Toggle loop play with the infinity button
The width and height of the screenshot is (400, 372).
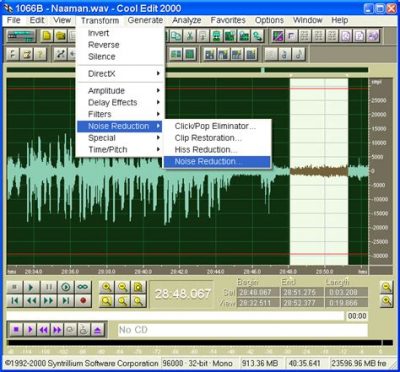(x=83, y=287)
